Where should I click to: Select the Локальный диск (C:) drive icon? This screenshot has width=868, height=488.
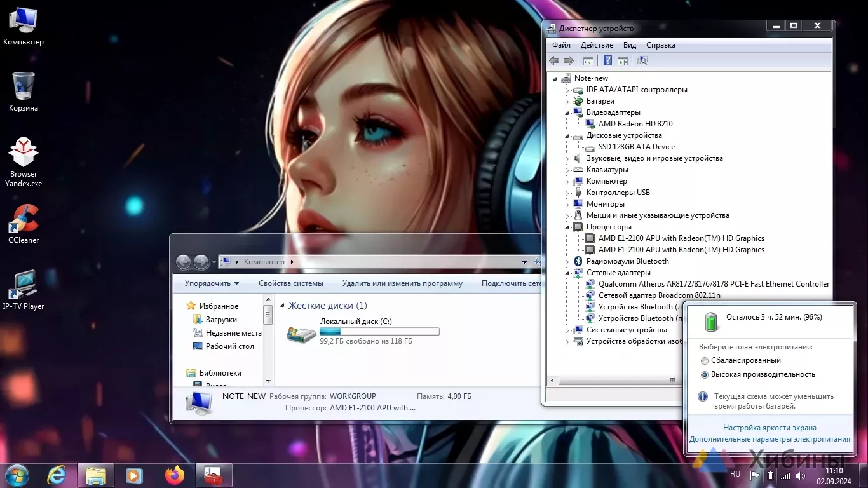click(301, 333)
